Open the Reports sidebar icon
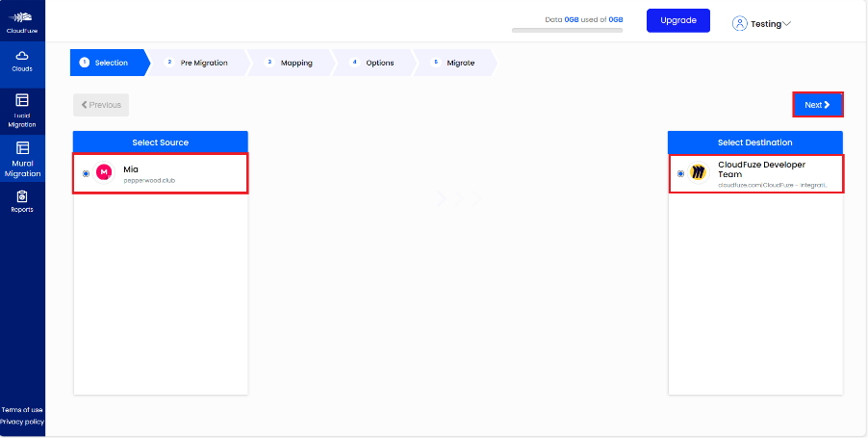The image size is (868, 438). [22, 201]
